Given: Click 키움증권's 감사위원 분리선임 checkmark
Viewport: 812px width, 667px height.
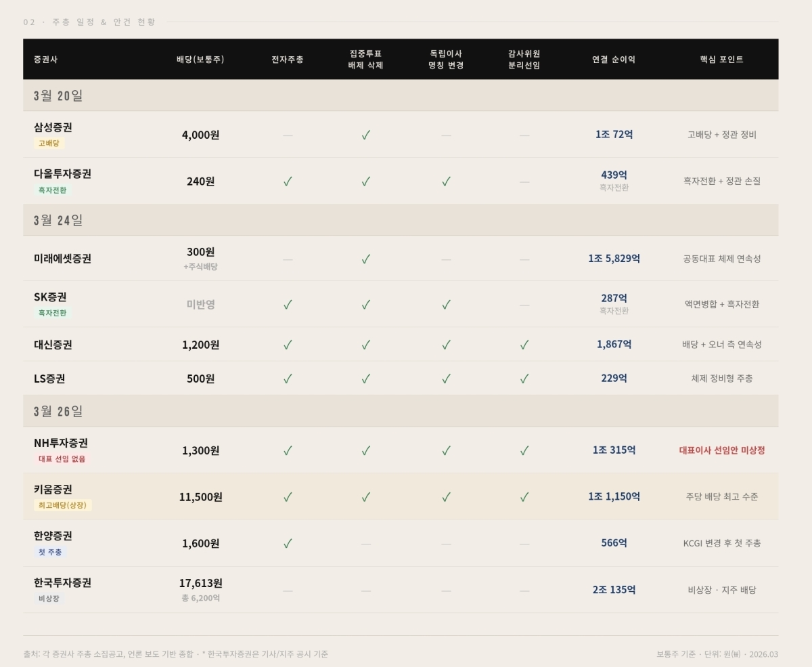Looking at the screenshot, I should coord(524,497).
